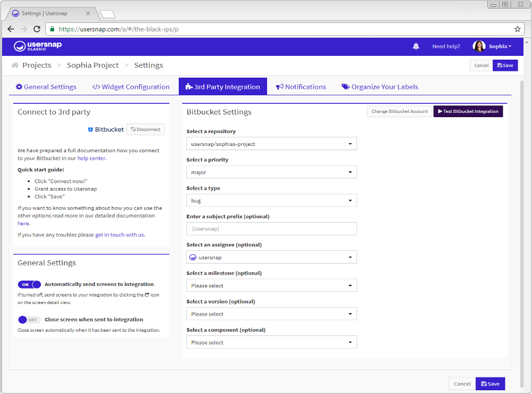Open the help center link

pos(92,158)
